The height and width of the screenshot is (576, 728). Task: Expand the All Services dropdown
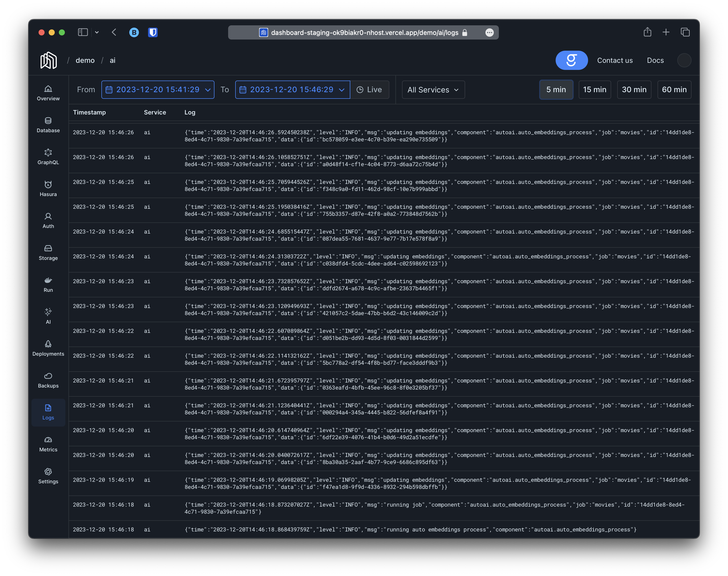433,90
